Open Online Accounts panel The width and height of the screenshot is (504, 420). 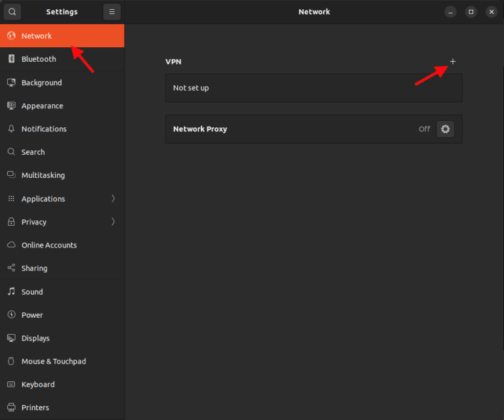[49, 245]
